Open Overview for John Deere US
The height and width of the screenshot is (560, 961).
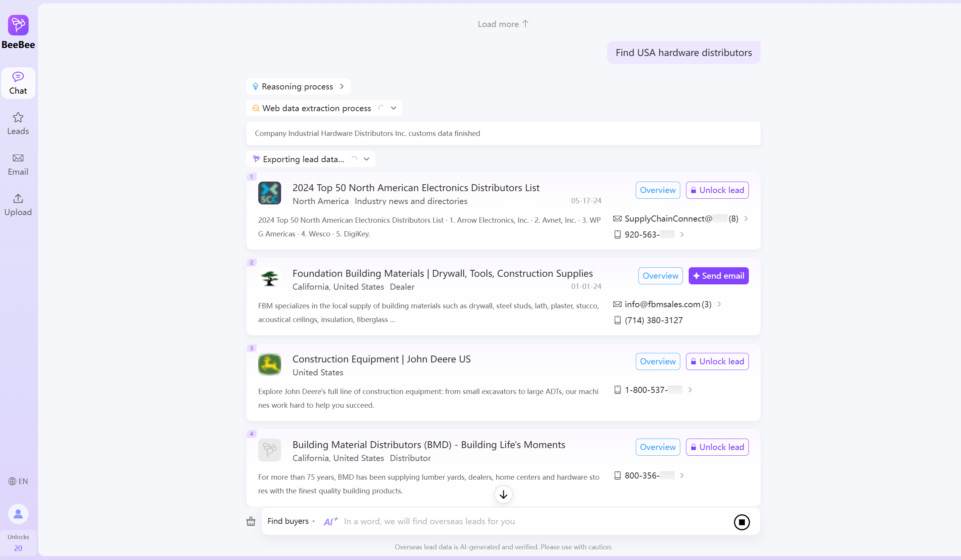click(x=657, y=361)
